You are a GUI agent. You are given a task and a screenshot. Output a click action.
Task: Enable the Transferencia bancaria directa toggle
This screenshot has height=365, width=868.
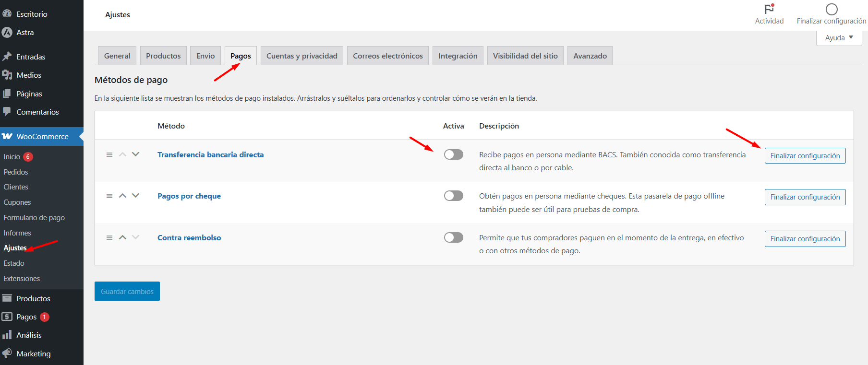coord(453,154)
